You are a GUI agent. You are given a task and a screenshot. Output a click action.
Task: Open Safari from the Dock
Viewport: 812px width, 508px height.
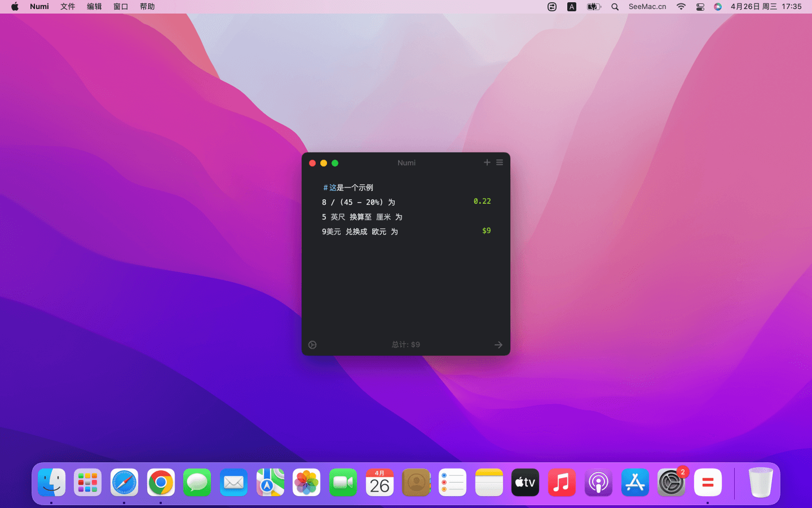[124, 483]
